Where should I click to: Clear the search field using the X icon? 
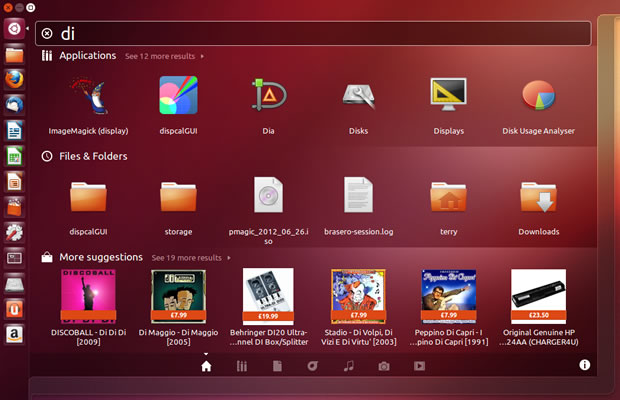pos(47,33)
